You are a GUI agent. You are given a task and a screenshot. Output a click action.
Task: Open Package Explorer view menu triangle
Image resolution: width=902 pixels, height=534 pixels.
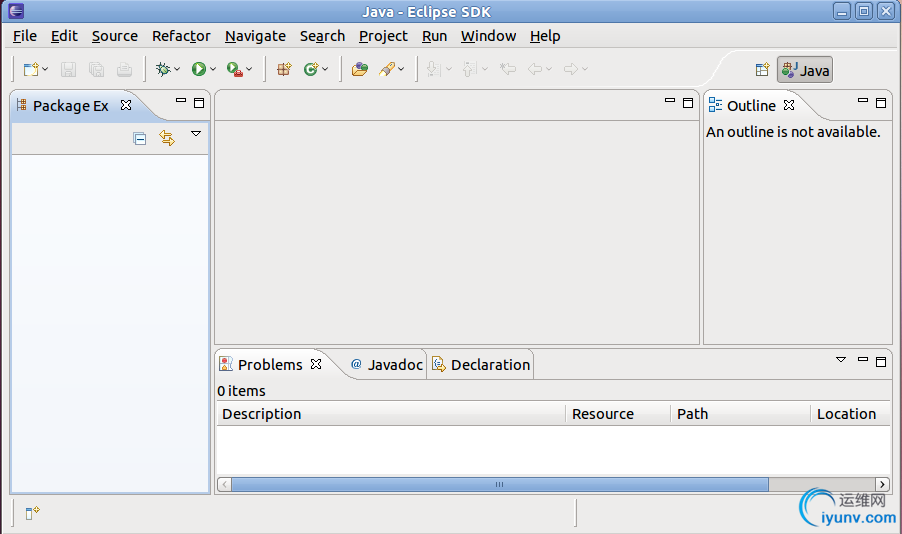coord(196,134)
